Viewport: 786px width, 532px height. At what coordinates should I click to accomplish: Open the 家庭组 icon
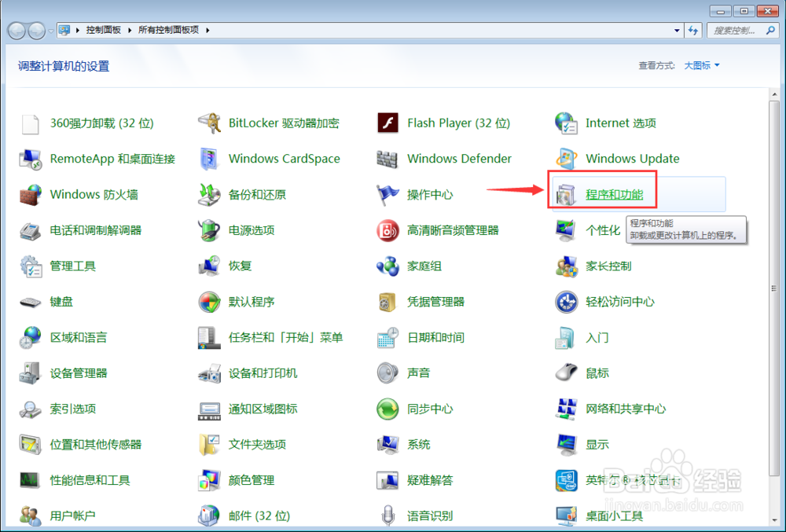pyautogui.click(x=387, y=266)
